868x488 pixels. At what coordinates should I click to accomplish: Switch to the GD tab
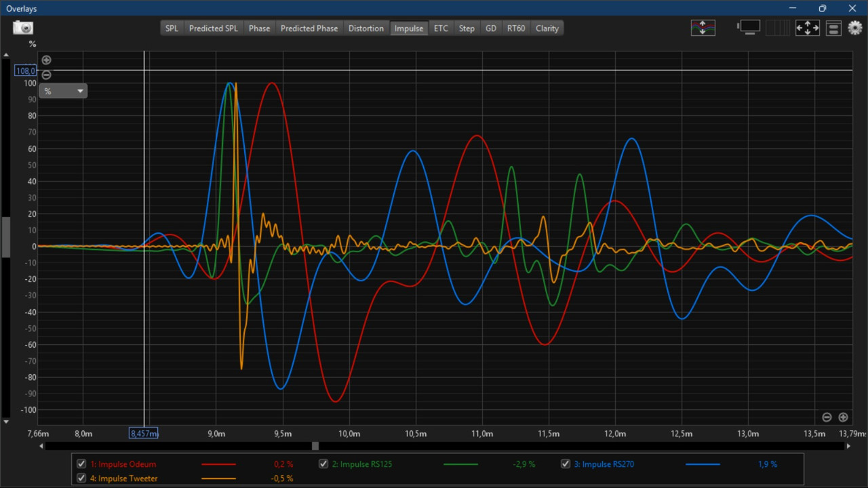click(491, 28)
